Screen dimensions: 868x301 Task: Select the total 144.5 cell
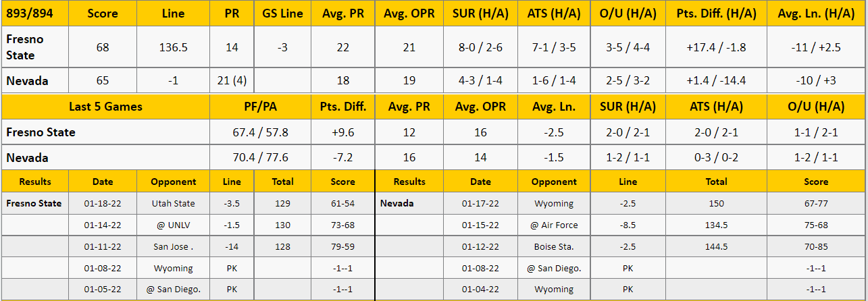(717, 246)
